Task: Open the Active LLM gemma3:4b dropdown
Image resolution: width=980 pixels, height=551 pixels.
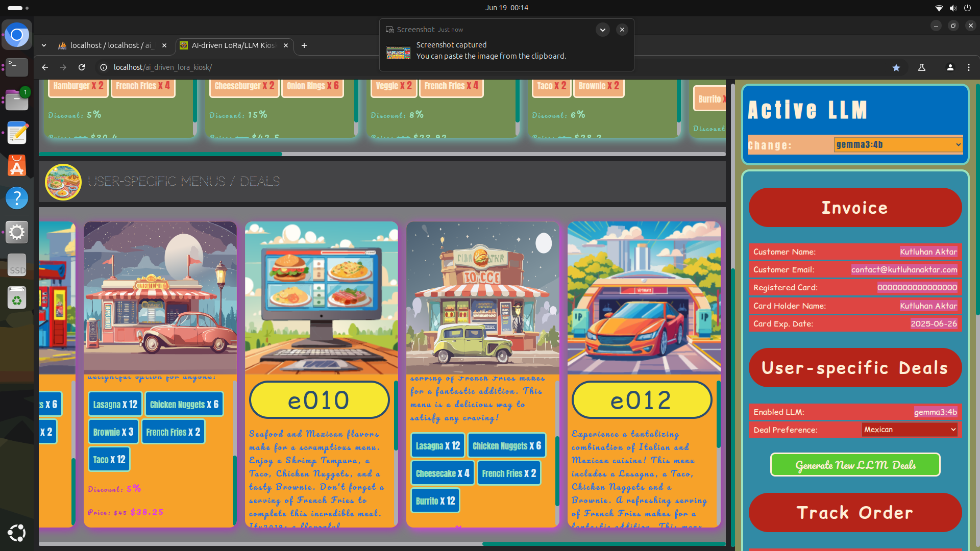Action: pos(898,145)
